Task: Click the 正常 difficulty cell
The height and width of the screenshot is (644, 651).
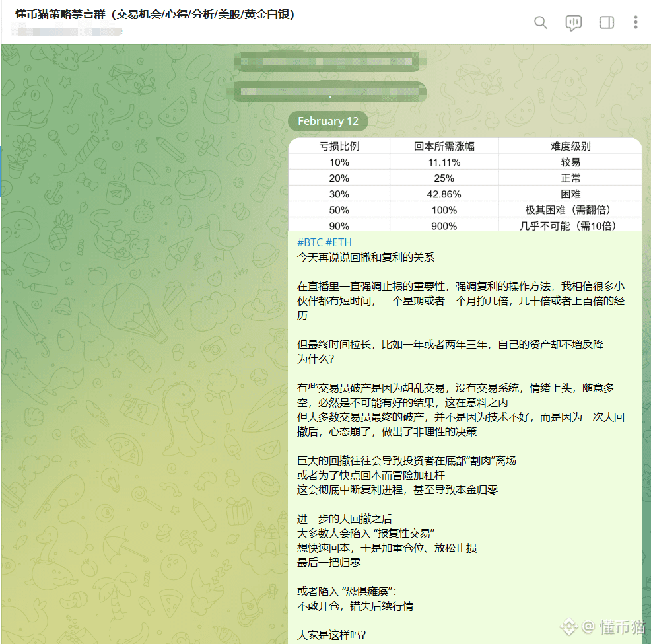Action: click(x=570, y=178)
